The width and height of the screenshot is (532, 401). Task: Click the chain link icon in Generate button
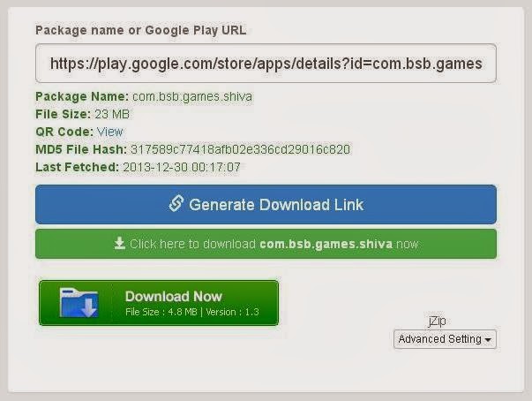pos(176,204)
